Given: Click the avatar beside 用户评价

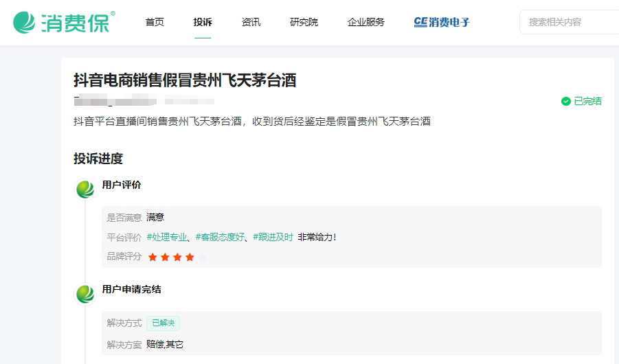Looking at the screenshot, I should (x=85, y=189).
